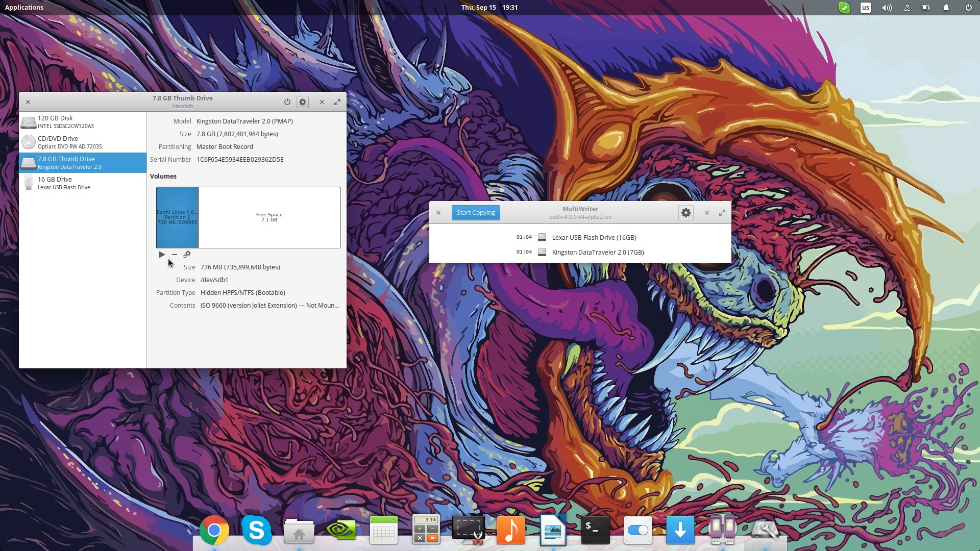This screenshot has width=980, height=551.
Task: Open MultiWriter USB icon in dock
Action: [723, 530]
